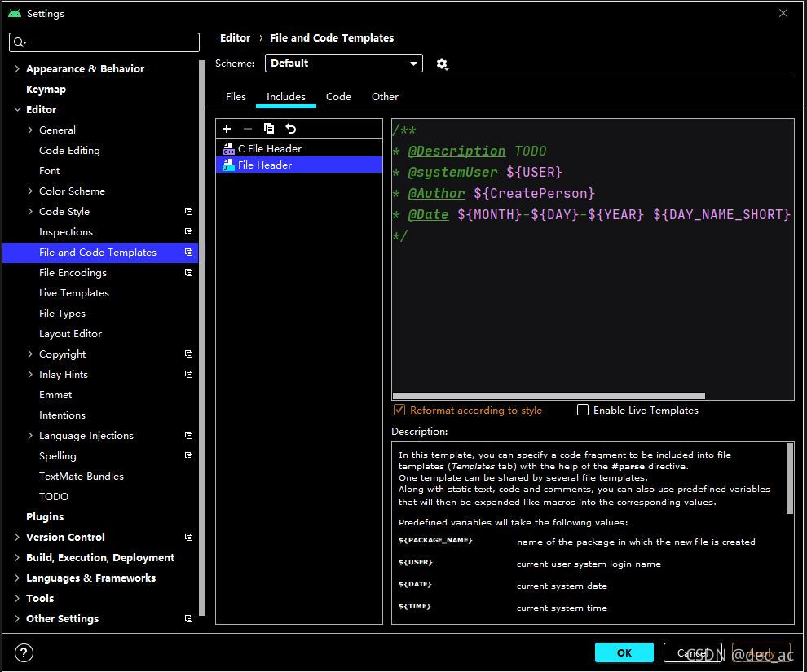Screen dimensions: 807x672
Task: Open Keymap settings
Action: 46,89
